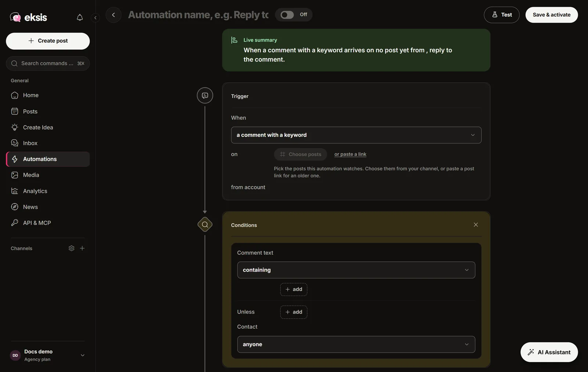This screenshot has width=588, height=372.
Task: Open the 'containing' dropdown
Action: (356, 270)
